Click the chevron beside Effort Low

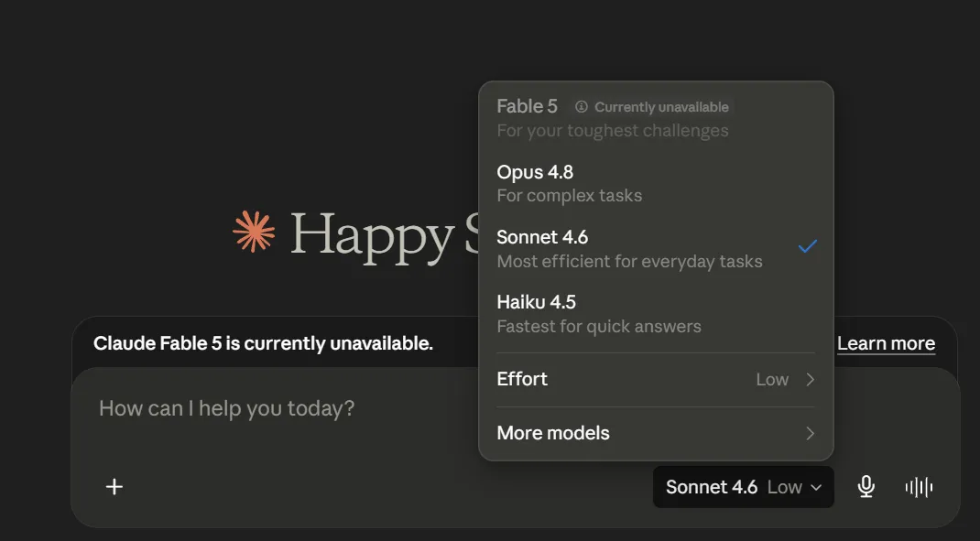tap(810, 379)
